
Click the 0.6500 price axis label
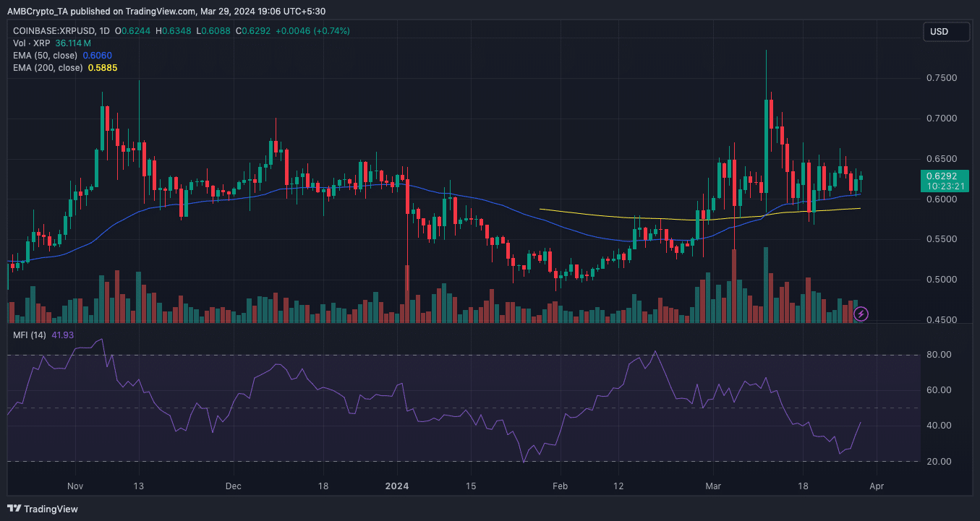click(x=942, y=159)
